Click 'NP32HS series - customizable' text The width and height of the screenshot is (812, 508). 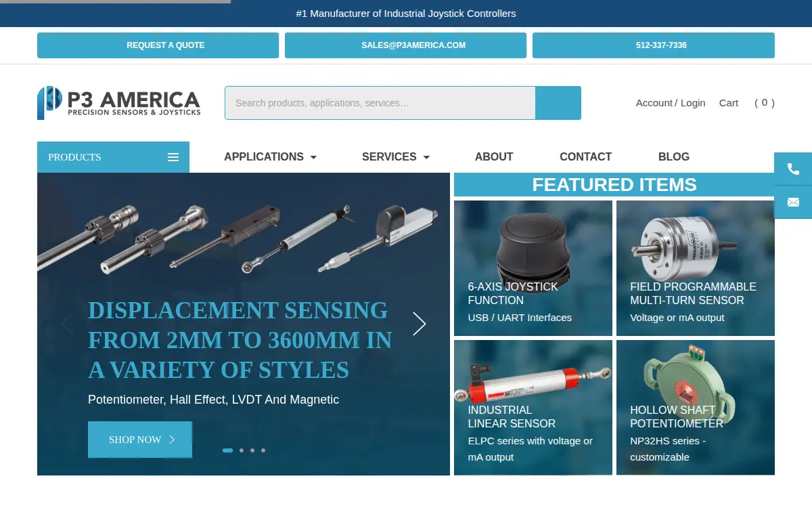[x=668, y=449]
